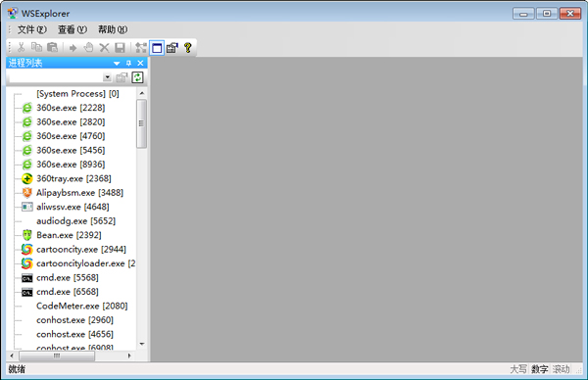Click the Cut scissors toolbar icon
The image size is (588, 380).
click(x=21, y=48)
